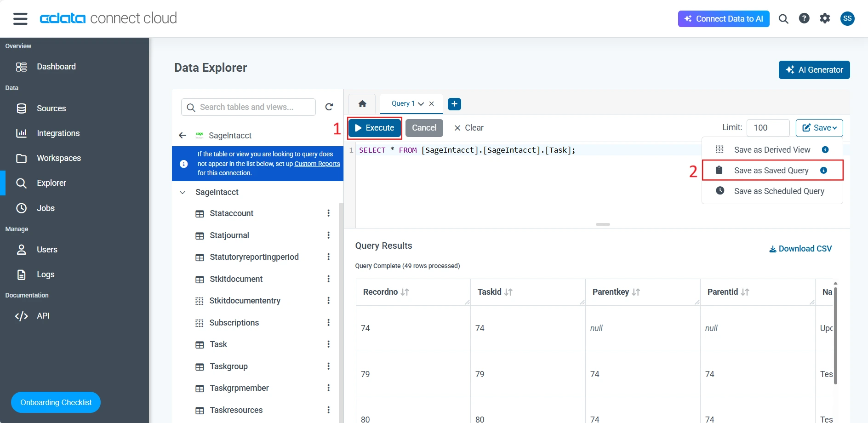Screen dimensions: 868x423
Task: Go back using arrow beside SageIntacct
Action: pyautogui.click(x=183, y=136)
